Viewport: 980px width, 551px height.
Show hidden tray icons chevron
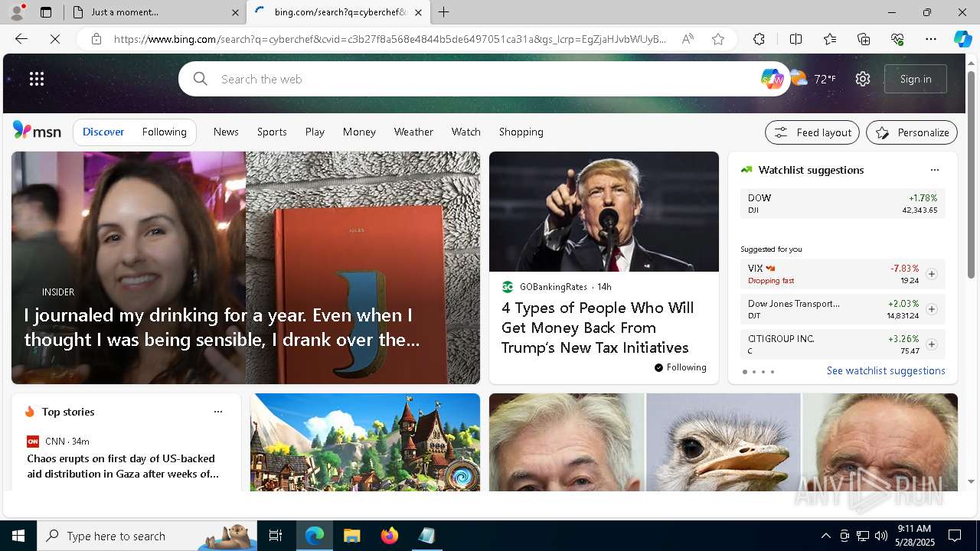point(825,536)
